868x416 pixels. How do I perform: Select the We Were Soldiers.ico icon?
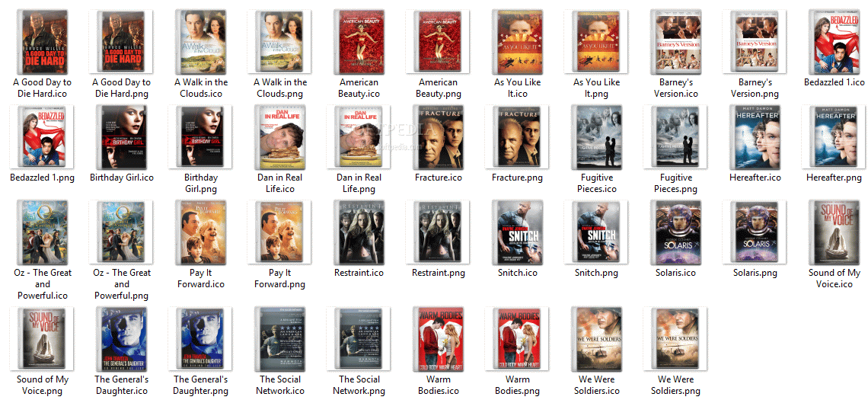pos(597,339)
